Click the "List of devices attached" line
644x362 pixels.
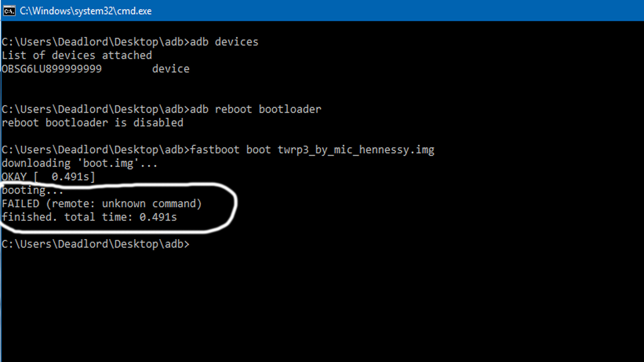(x=77, y=55)
